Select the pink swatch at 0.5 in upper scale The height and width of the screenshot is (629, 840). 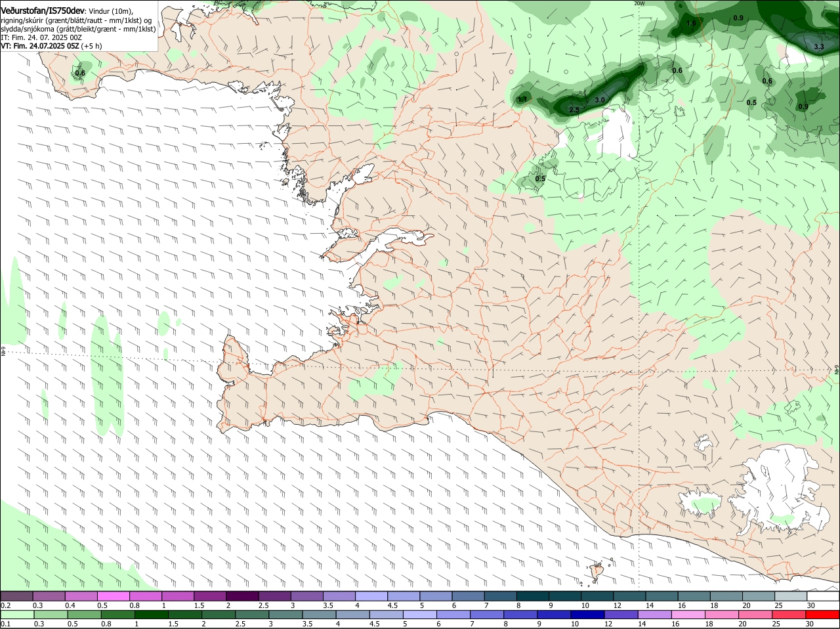coord(114,596)
